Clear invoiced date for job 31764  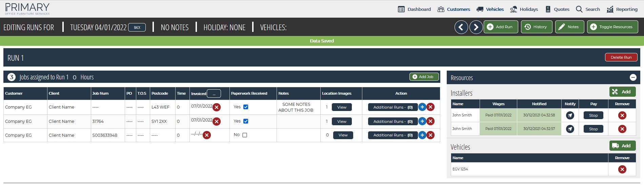[x=217, y=121]
